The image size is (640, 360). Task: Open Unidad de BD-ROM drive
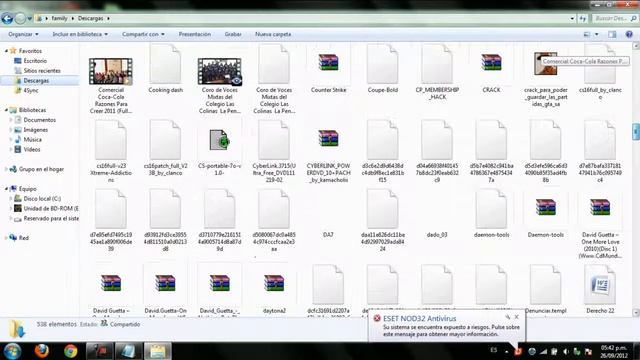(x=51, y=208)
